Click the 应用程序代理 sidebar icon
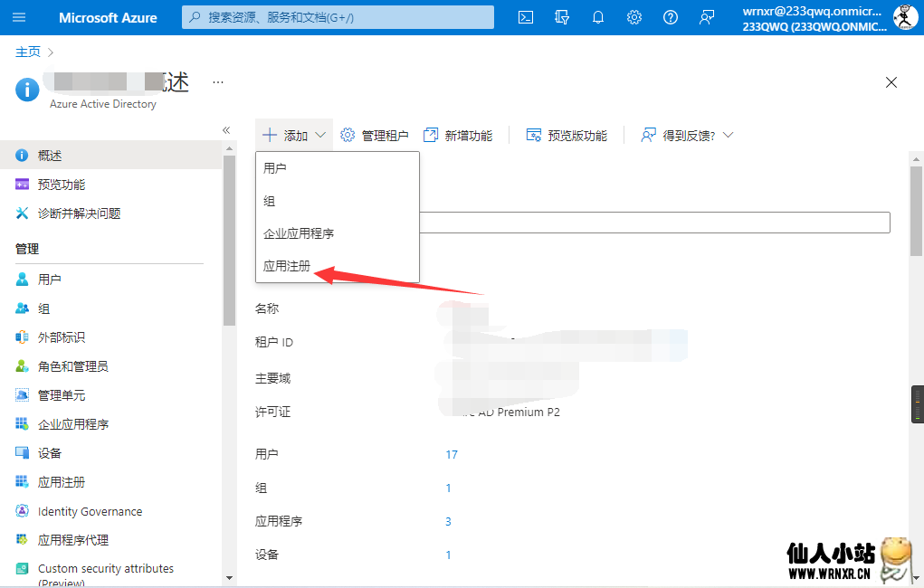 [x=22, y=539]
